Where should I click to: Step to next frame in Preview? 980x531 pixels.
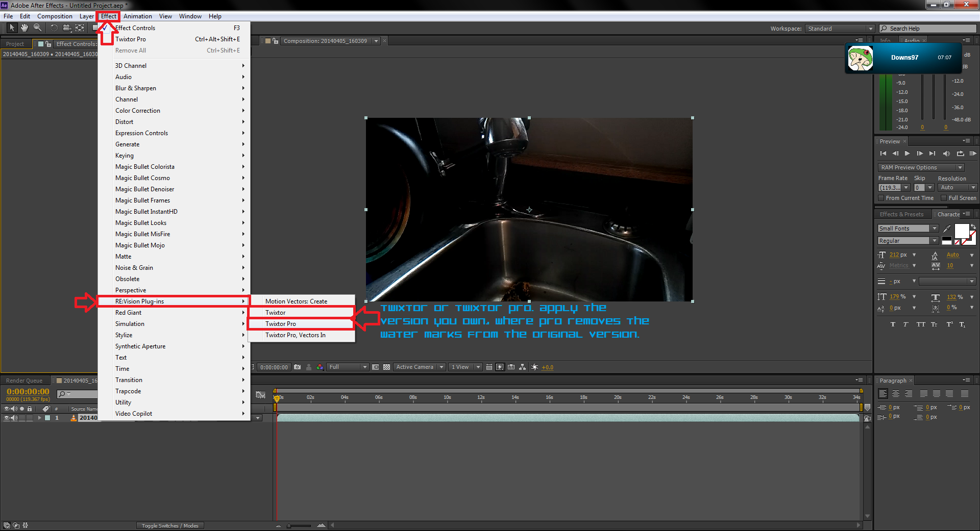point(920,154)
